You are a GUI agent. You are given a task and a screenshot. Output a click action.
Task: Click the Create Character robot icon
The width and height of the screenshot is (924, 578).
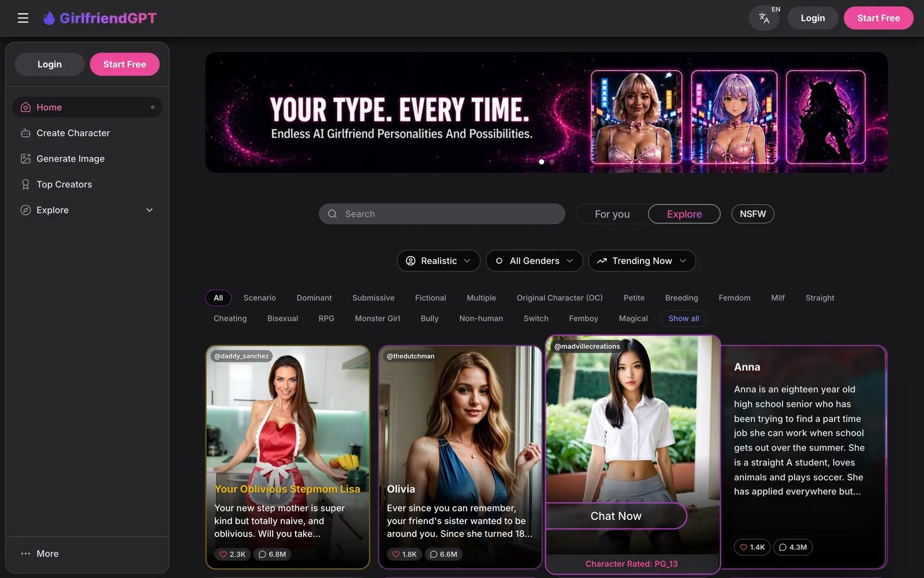pos(25,133)
